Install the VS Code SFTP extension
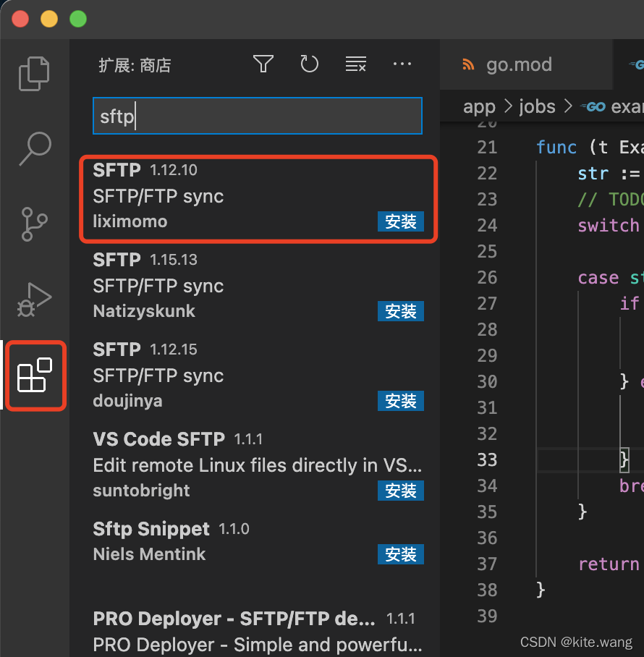Image resolution: width=644 pixels, height=657 pixels. tap(400, 491)
